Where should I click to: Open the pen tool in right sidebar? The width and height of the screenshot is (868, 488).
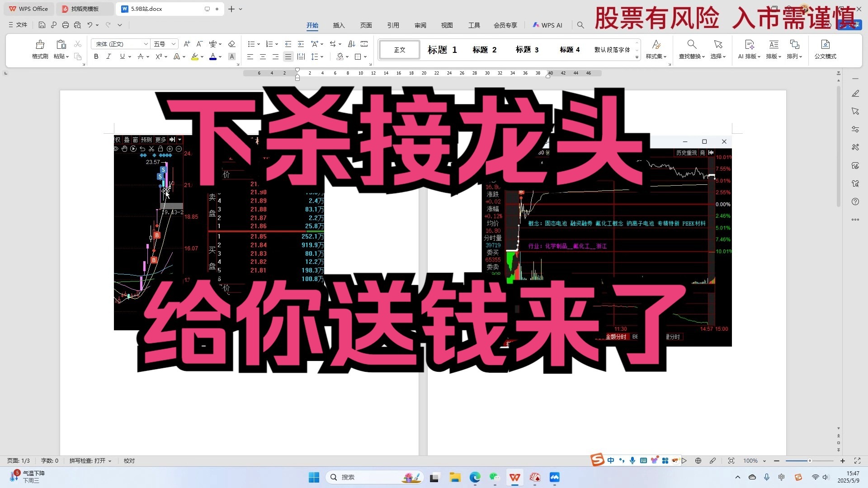point(855,94)
